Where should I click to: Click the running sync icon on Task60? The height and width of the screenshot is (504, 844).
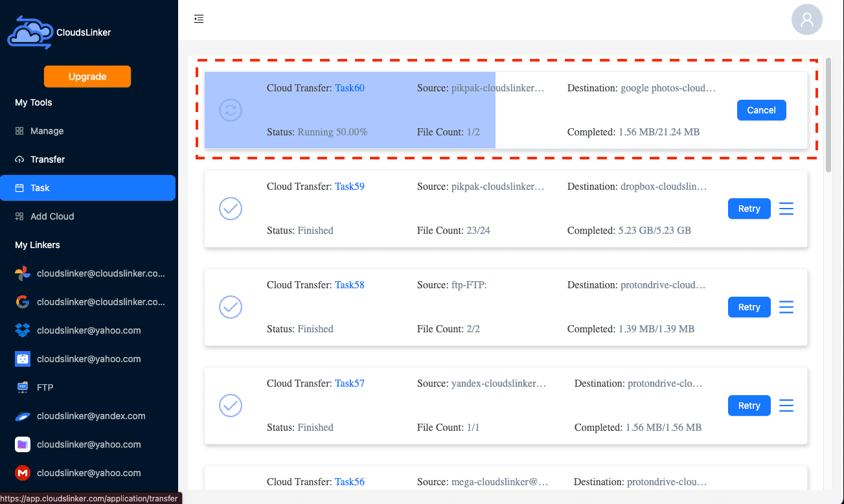(231, 110)
